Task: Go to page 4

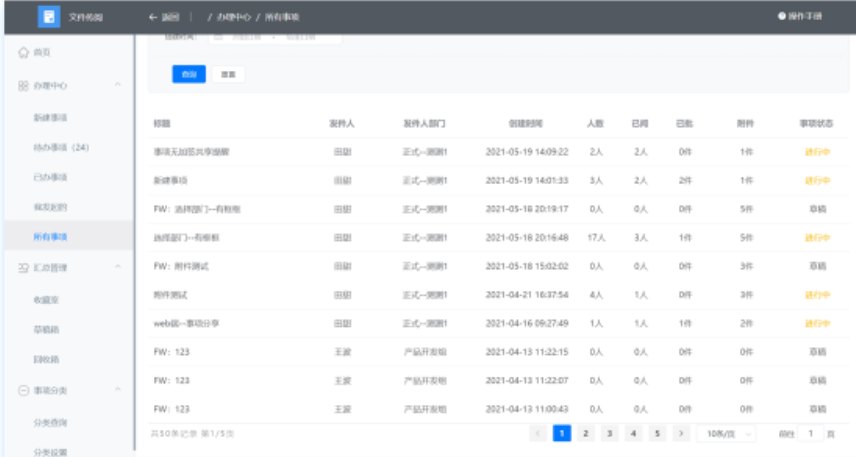Action: (x=633, y=434)
